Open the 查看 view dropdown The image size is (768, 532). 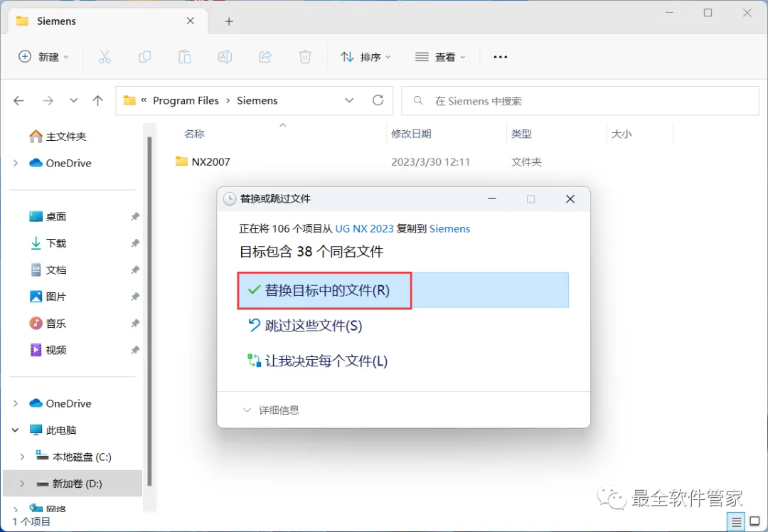tap(440, 57)
